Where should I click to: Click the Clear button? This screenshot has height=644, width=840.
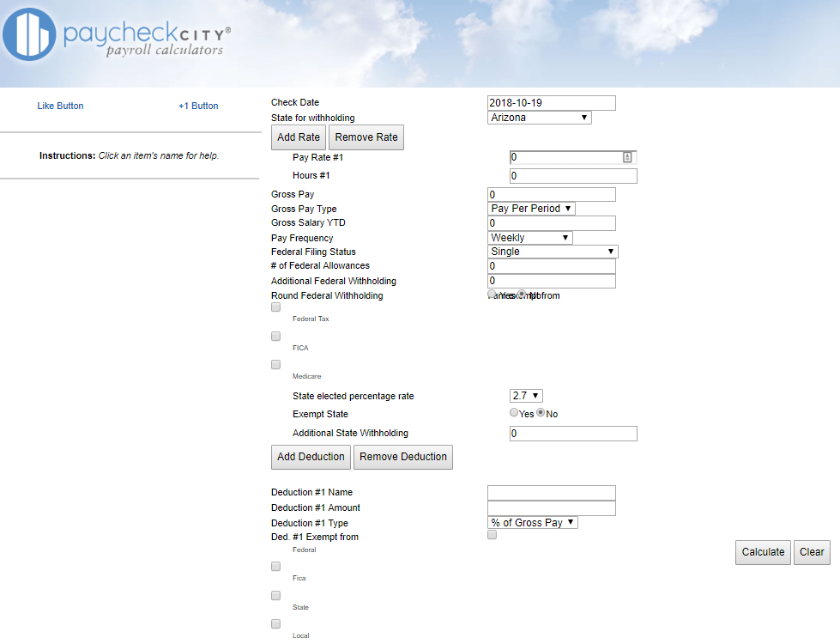[811, 552]
